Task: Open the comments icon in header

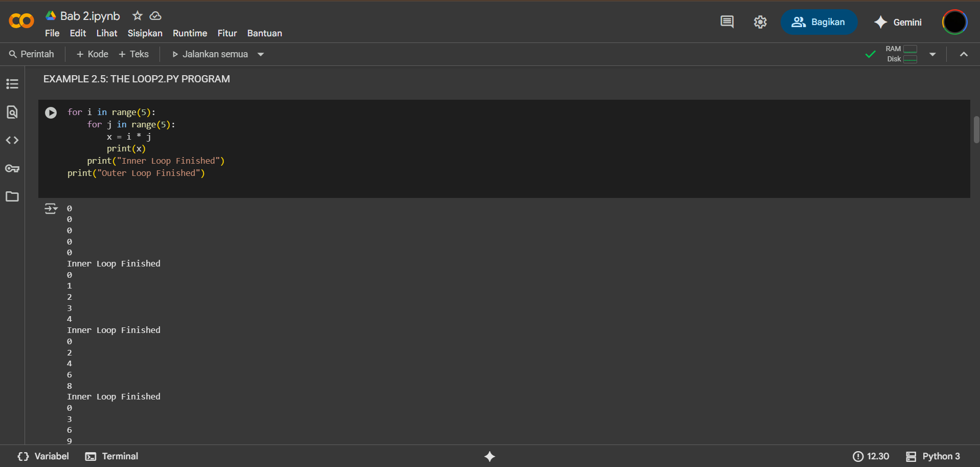Action: point(727,22)
